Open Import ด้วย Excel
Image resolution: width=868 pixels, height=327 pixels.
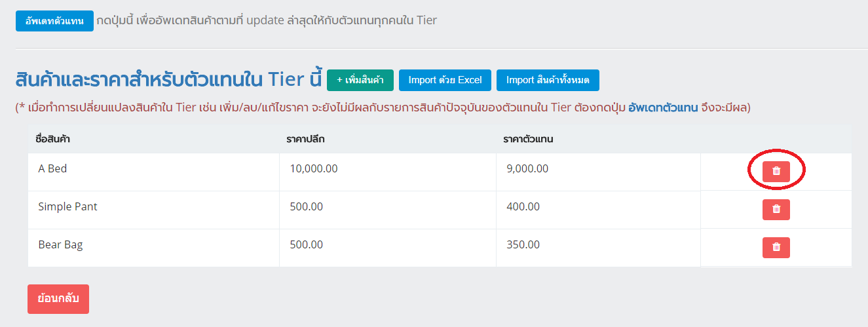(445, 80)
